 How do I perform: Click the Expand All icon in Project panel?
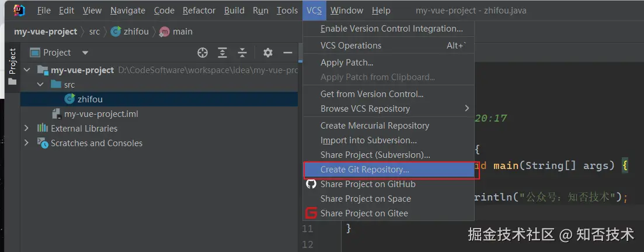[x=222, y=53]
